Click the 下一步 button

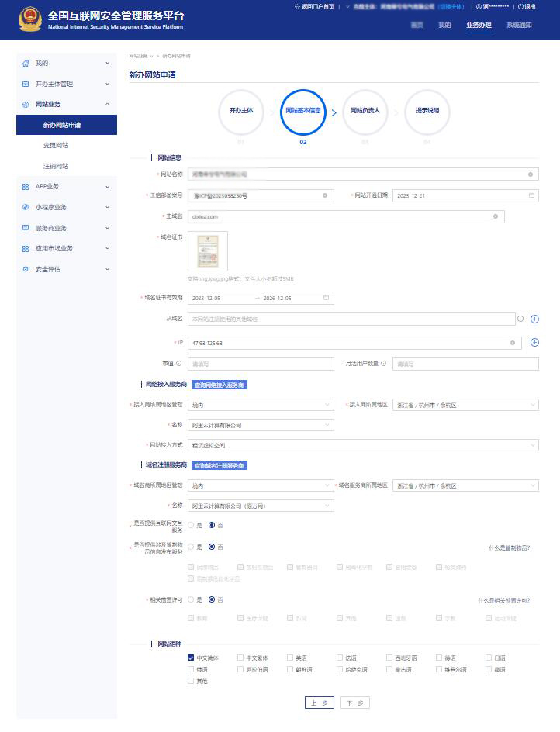pyautogui.click(x=354, y=703)
